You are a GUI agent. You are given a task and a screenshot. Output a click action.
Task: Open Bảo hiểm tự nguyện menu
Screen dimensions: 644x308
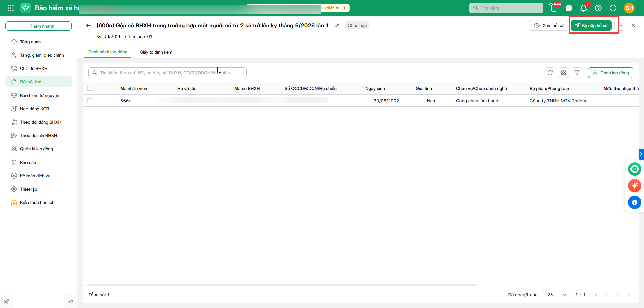tap(39, 95)
